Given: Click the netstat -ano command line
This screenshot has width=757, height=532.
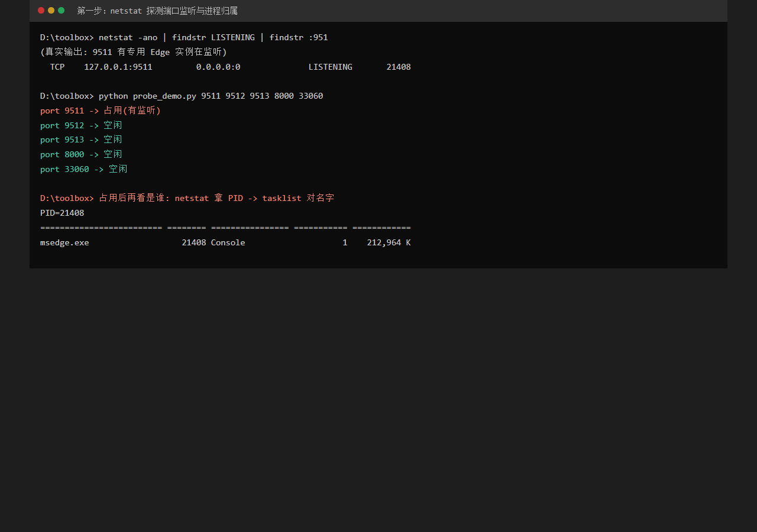Looking at the screenshot, I should pyautogui.click(x=184, y=37).
